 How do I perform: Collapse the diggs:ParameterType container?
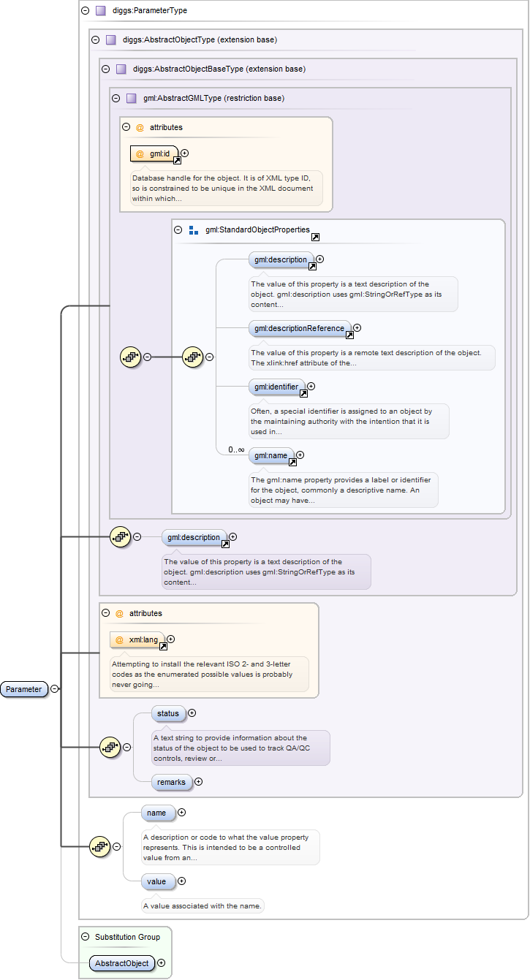[x=86, y=11]
